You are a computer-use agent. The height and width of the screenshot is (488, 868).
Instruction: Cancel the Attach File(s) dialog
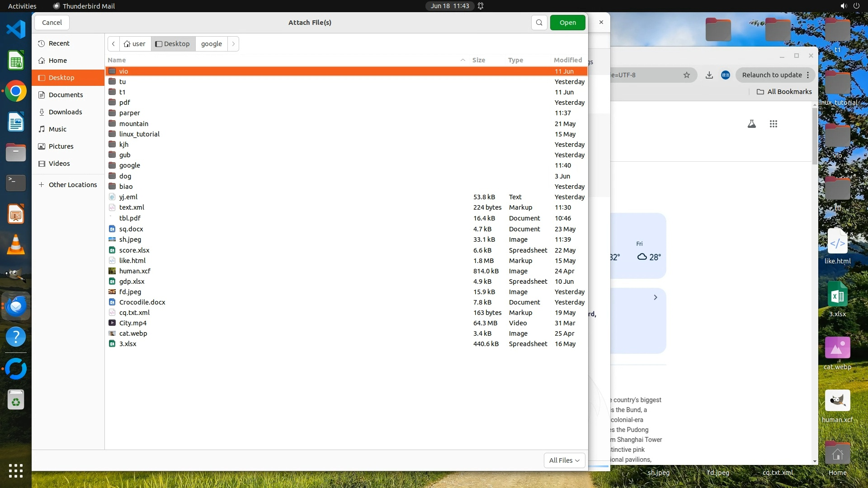[x=52, y=23]
